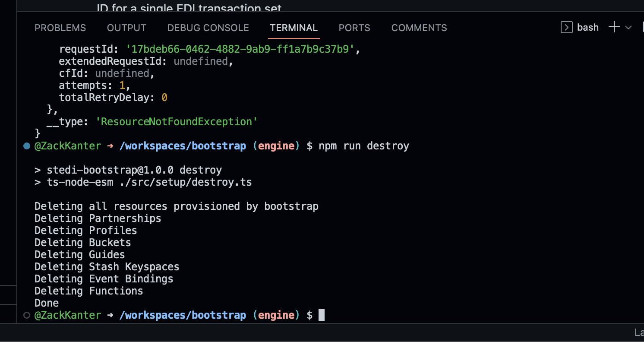Click the /workspaces/bootstrap path in the prompt
This screenshot has width=644, height=342.
[x=182, y=146]
